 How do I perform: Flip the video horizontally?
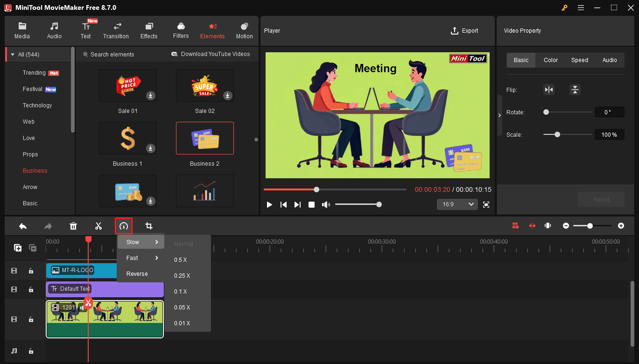click(549, 90)
